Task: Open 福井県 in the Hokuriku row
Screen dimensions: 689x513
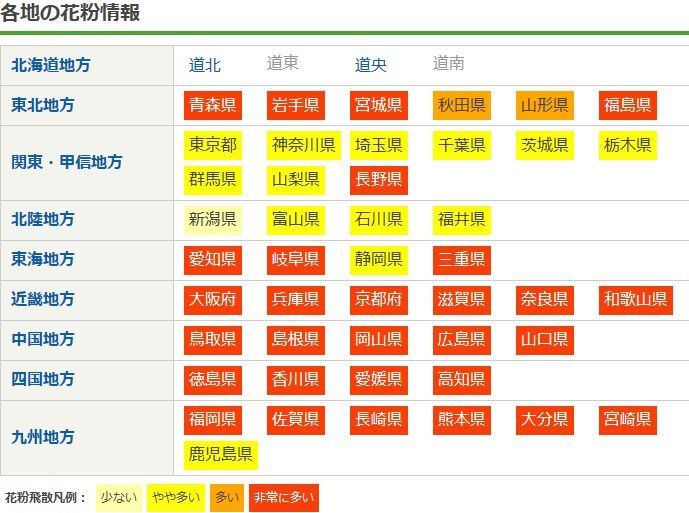Action: 461,219
